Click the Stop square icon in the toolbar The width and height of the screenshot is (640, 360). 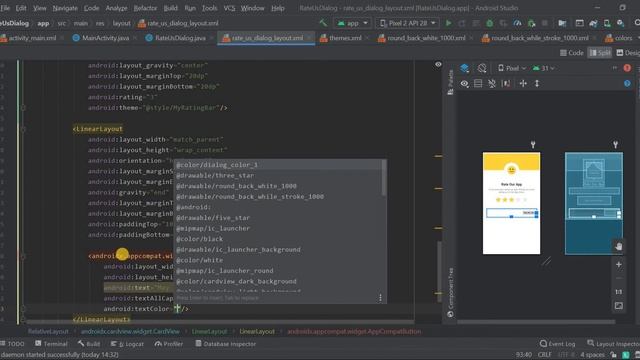click(x=544, y=23)
